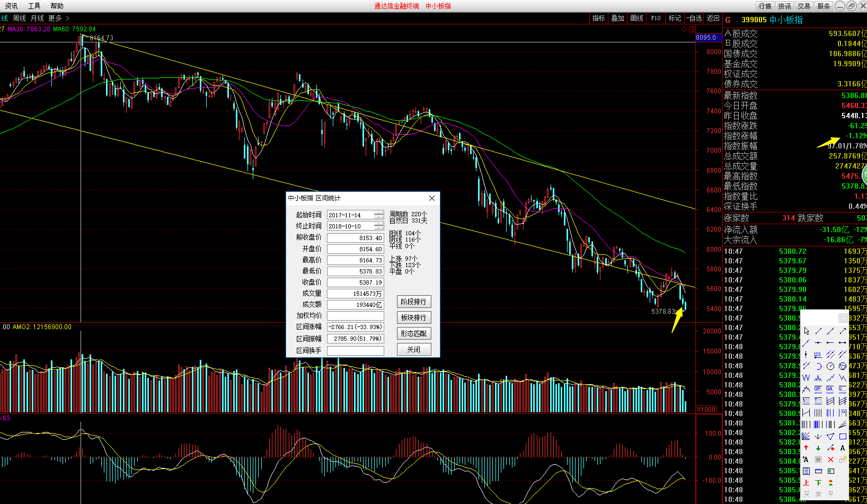Adjust the 终止时间 date spinner
867x504 pixels.
pyautogui.click(x=379, y=226)
